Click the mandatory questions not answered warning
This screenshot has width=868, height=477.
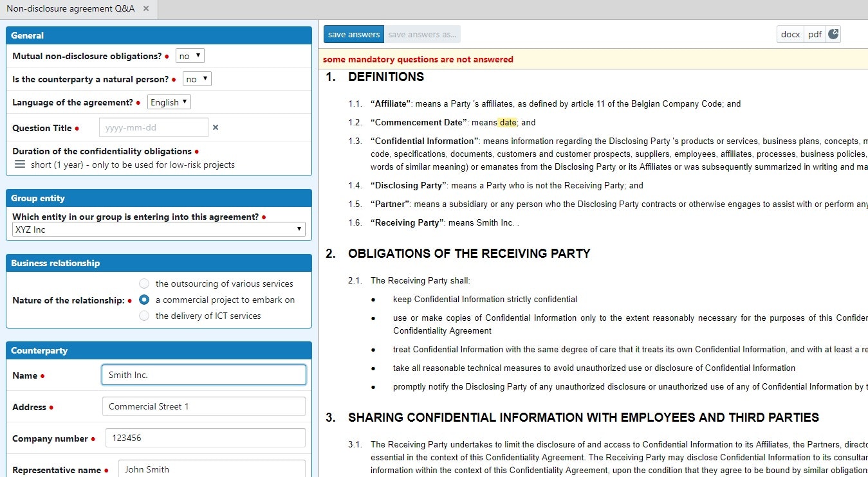click(x=418, y=59)
